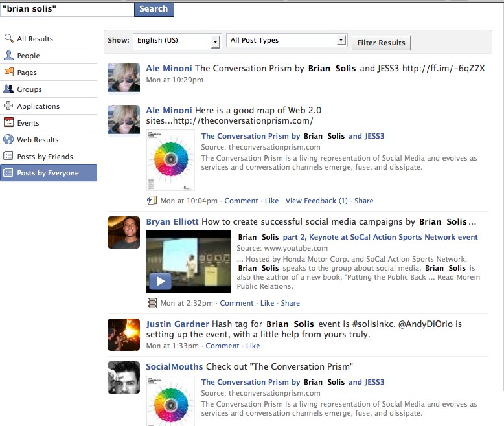
Task: Click Ale Minoni's avatar on Web 2.0 post
Action: [x=124, y=120]
